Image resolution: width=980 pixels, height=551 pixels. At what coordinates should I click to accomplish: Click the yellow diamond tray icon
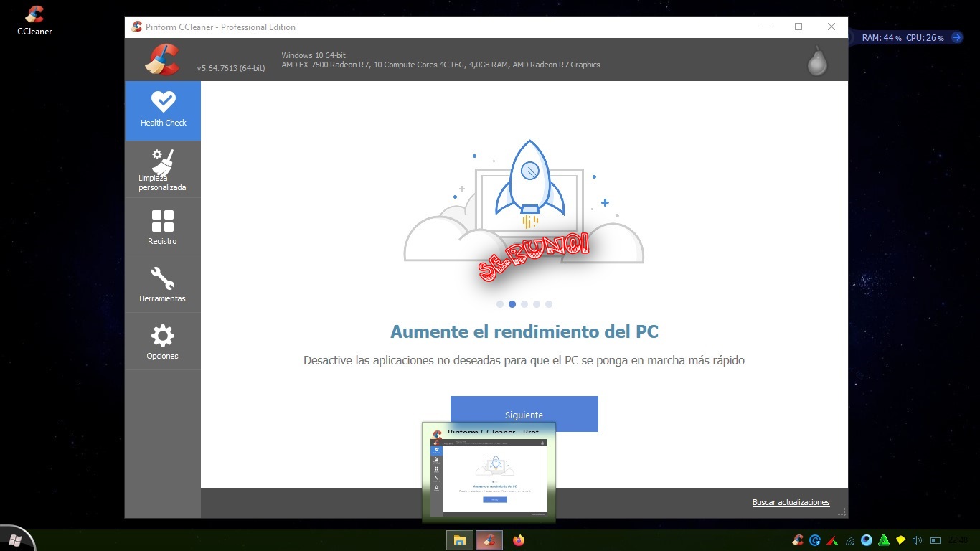point(901,540)
